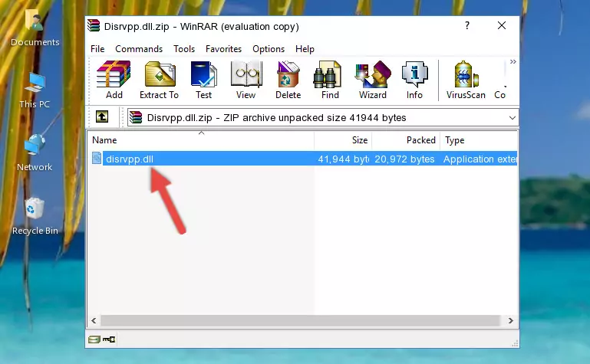Click the password key icon in status bar
The image size is (590, 364).
pos(109,339)
